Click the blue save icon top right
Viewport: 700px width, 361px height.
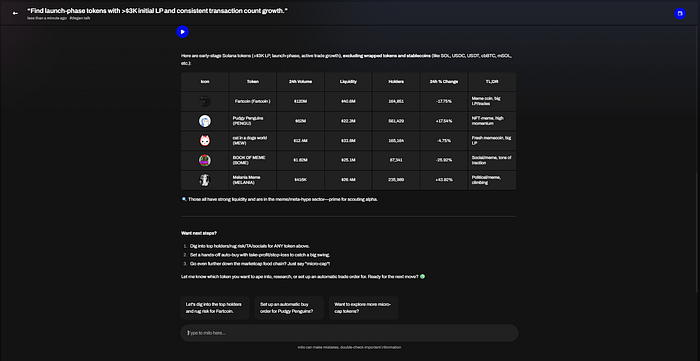680,13
